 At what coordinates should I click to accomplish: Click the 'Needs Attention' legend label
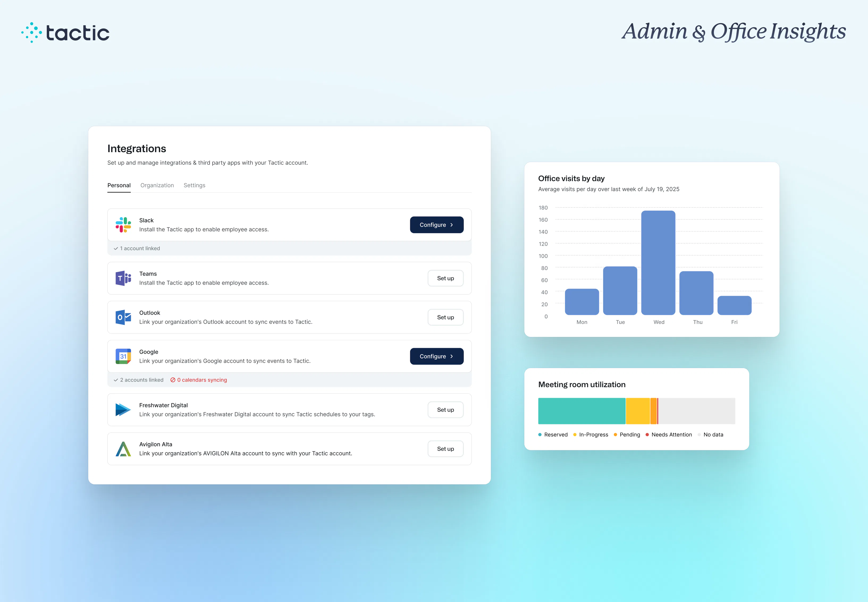click(672, 435)
